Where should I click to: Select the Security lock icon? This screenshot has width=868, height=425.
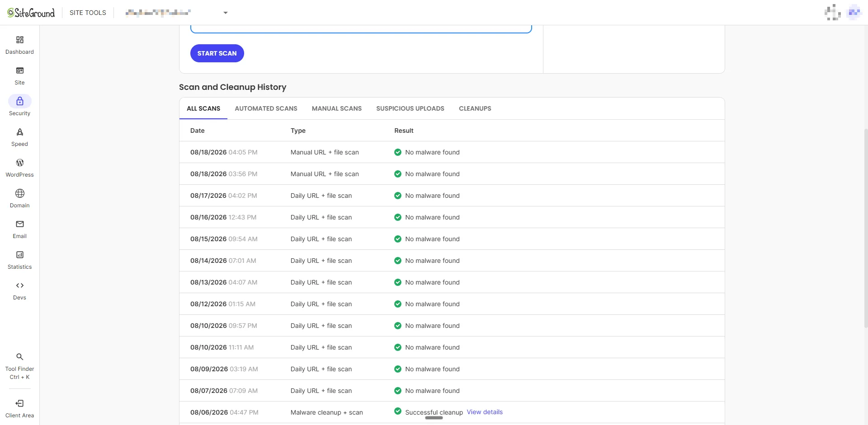(20, 101)
